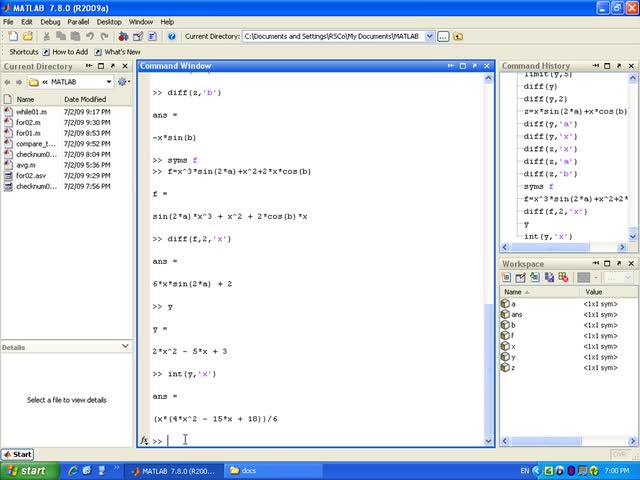Viewport: 640px width, 480px height.
Task: Select the file for01.m
Action: click(28, 133)
